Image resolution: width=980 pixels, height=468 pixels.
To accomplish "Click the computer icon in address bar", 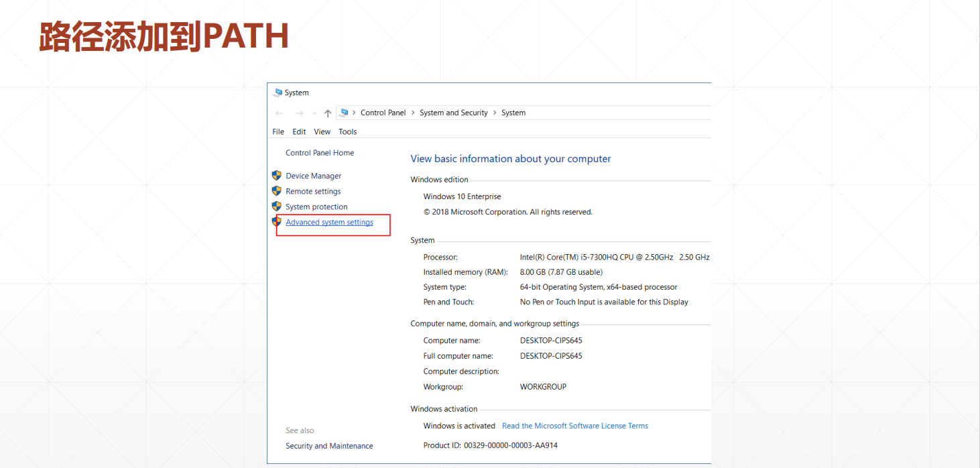I will pos(344,113).
